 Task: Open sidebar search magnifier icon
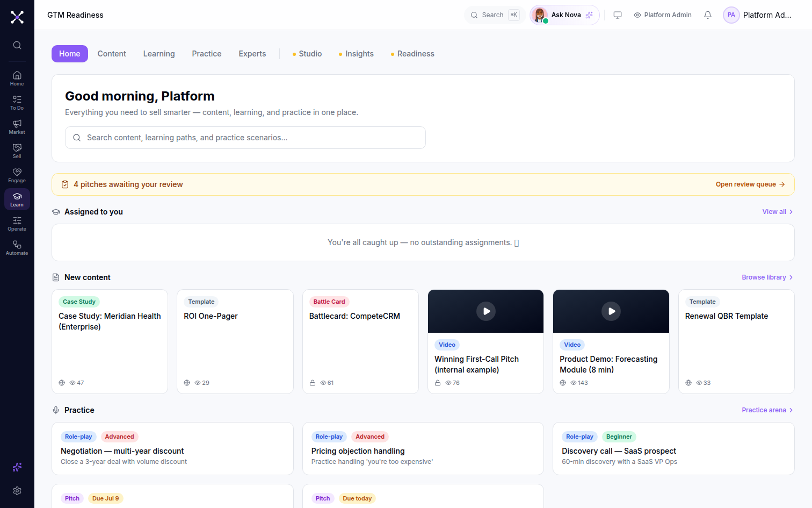click(x=17, y=45)
